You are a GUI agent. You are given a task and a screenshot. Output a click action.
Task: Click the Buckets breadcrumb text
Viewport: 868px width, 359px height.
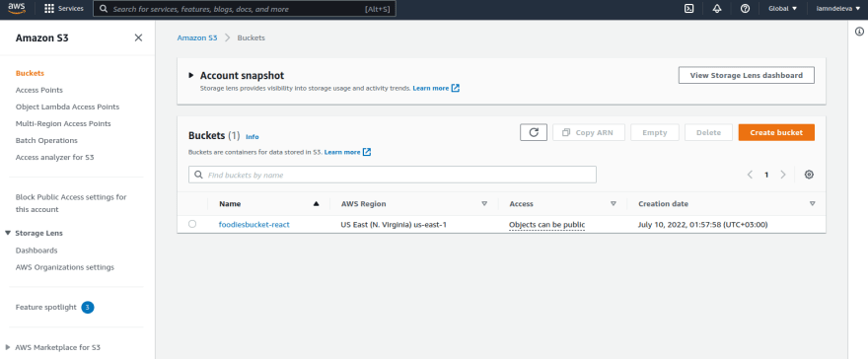252,37
